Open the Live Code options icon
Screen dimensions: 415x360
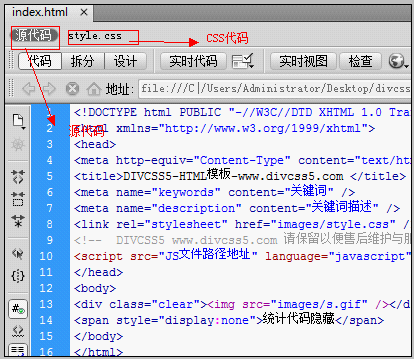pos(243,61)
